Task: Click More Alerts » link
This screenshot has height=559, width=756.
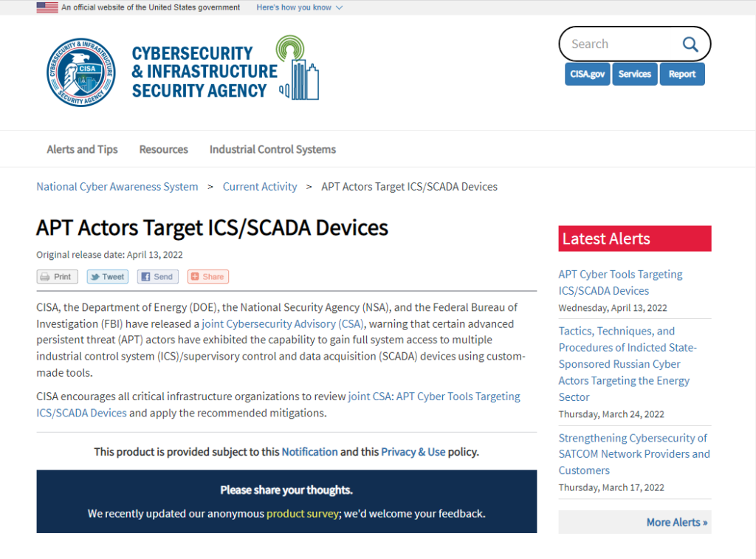Action: coord(676,522)
